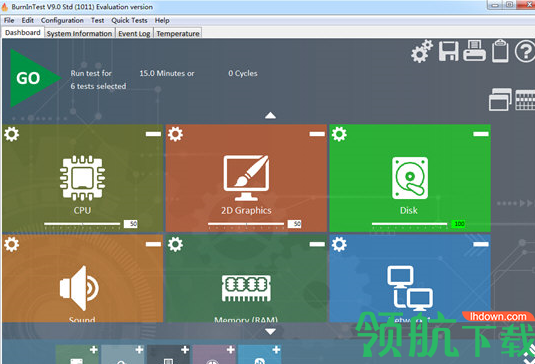Screen dimensions: 535x364
Task: Click the CPU duty cycle slider
Action: (x=82, y=224)
